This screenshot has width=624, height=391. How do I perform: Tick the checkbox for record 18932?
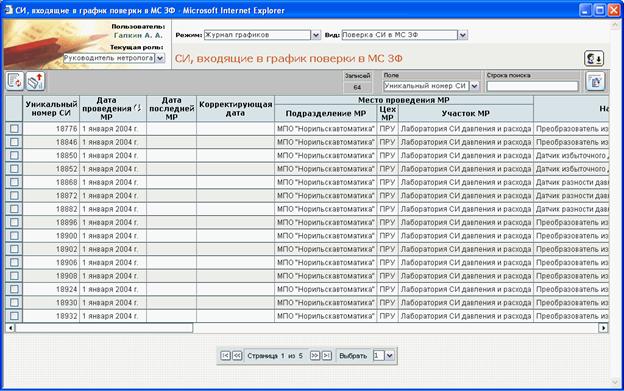14,316
